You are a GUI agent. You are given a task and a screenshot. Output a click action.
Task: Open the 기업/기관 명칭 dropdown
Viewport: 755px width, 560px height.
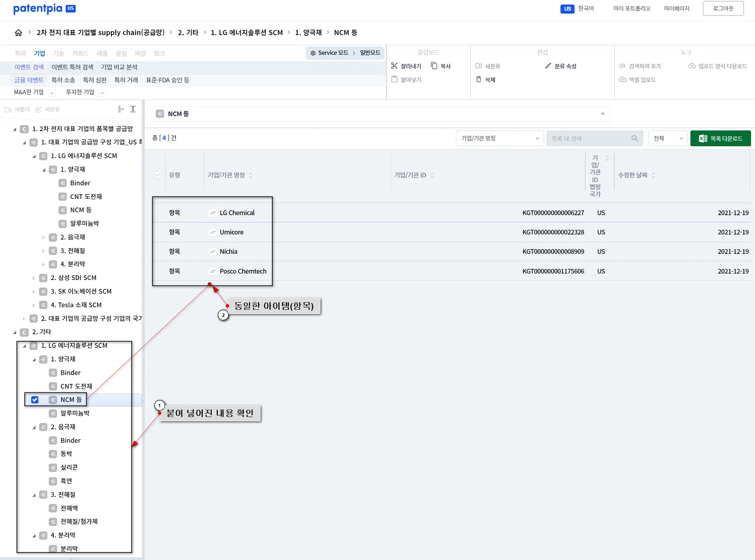[x=500, y=139]
